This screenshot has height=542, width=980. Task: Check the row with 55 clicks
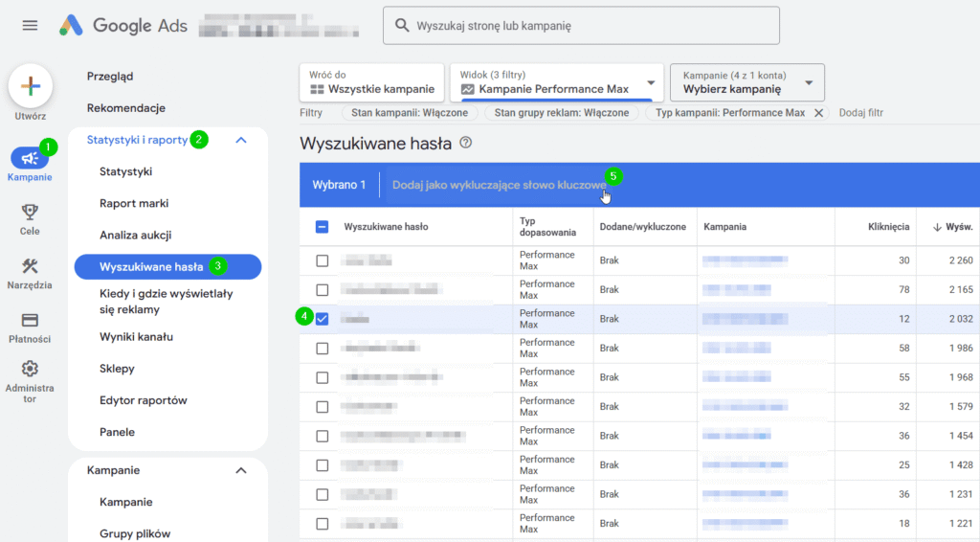(322, 377)
